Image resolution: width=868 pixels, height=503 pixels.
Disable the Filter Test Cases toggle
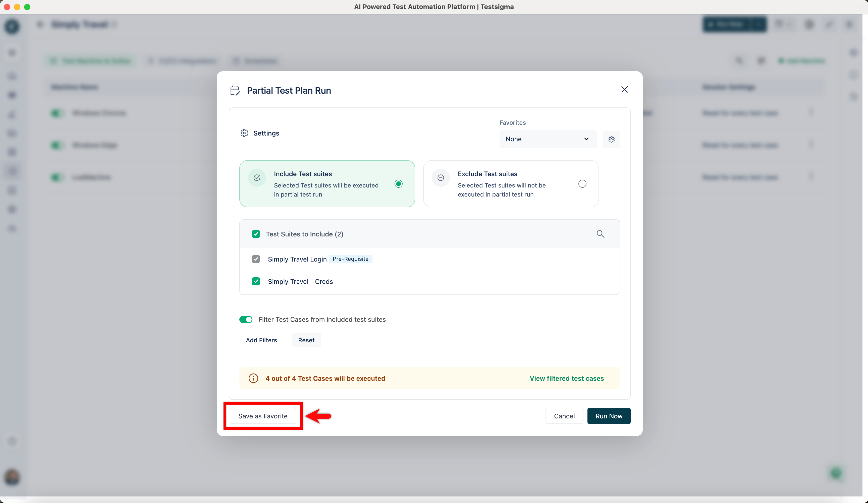click(246, 320)
